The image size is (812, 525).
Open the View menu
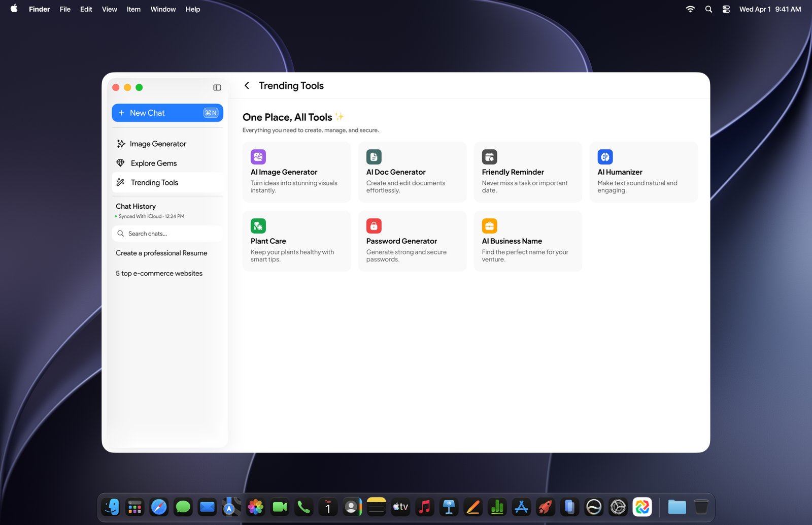(x=110, y=9)
